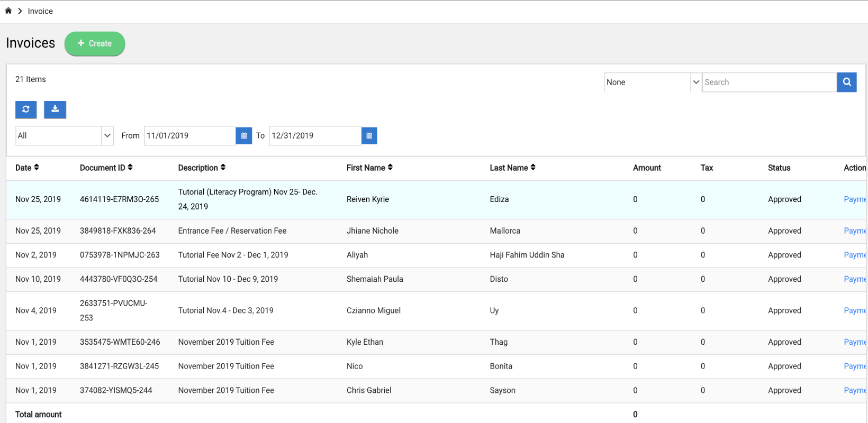Click into the Search text field
Image resolution: width=868 pixels, height=423 pixels.
pyautogui.click(x=768, y=82)
